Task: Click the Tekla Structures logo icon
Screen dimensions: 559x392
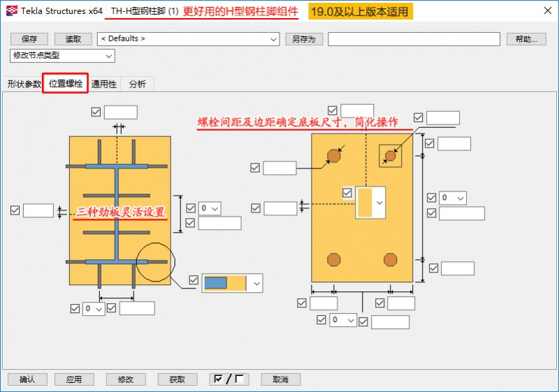Action: pos(12,10)
